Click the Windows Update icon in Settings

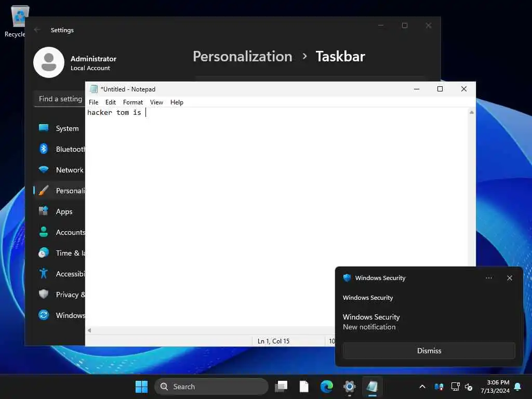(x=44, y=315)
